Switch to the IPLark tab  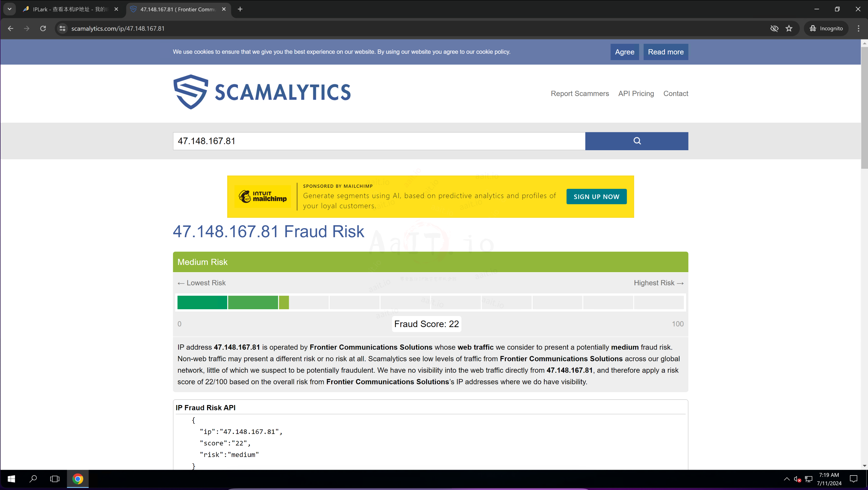coord(70,9)
